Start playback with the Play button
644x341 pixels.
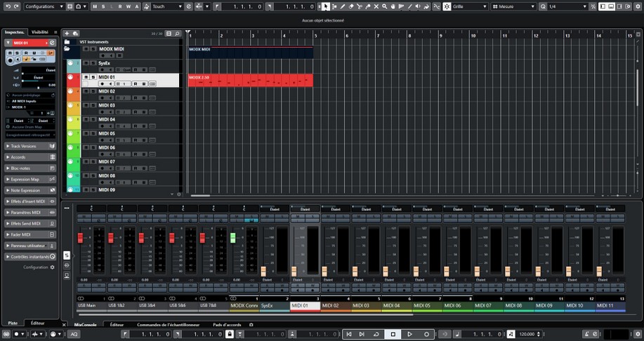click(x=409, y=334)
